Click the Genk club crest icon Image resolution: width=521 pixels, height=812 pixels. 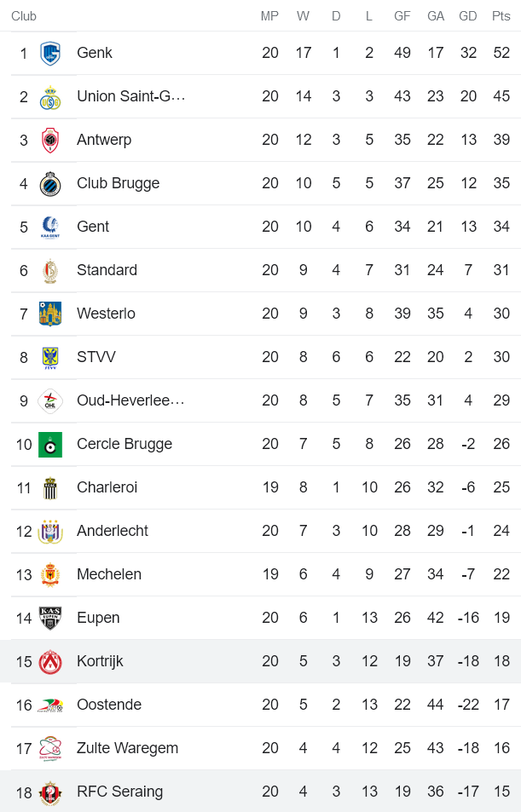(50, 54)
